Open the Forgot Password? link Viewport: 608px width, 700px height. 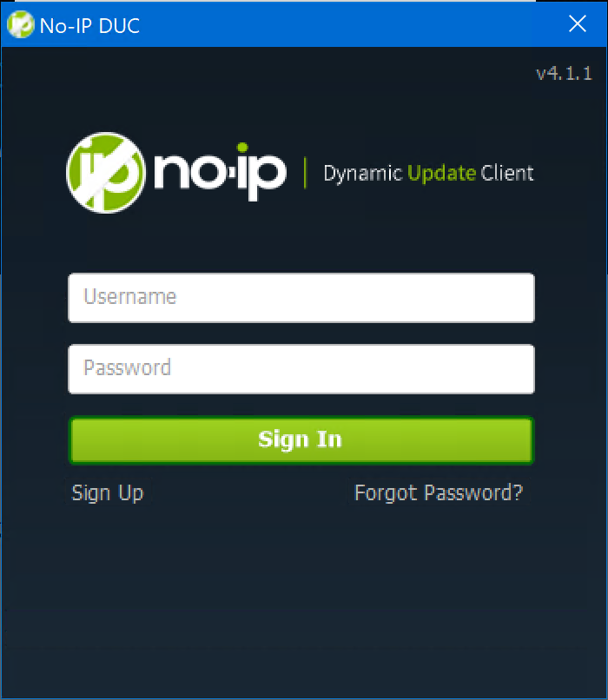pos(439,492)
